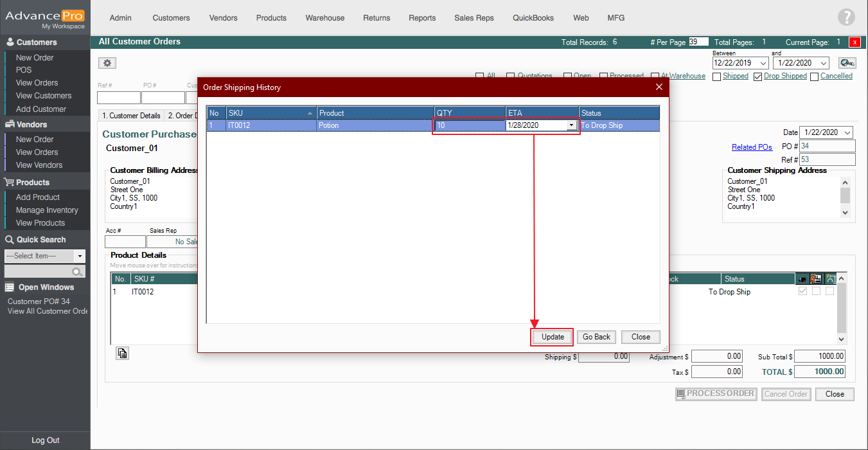Click the truck column header icon
This screenshot has height=450, width=868.
(x=802, y=279)
